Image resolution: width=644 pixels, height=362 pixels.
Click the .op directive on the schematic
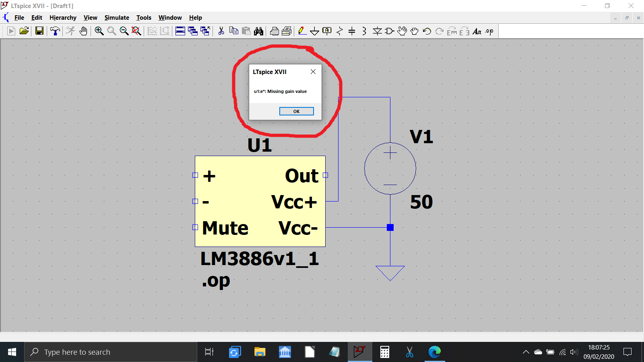click(216, 281)
